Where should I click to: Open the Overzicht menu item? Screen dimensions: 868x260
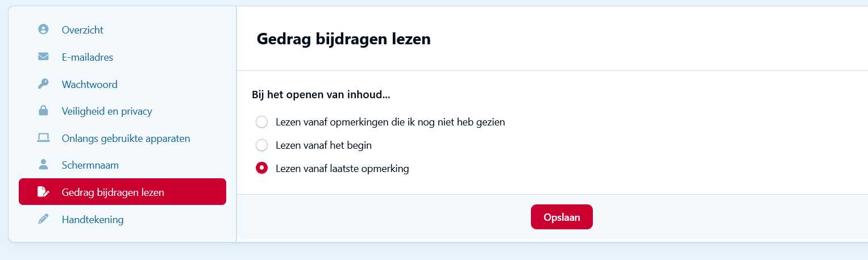point(82,30)
